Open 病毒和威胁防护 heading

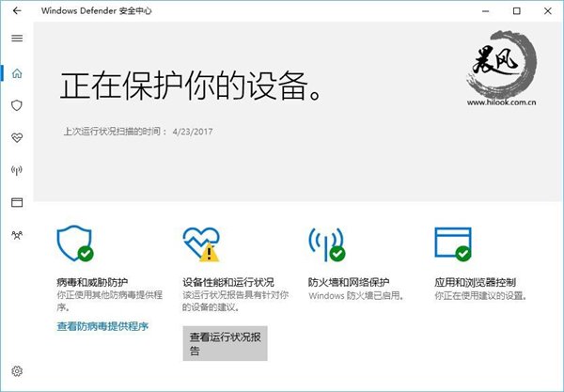(92, 282)
